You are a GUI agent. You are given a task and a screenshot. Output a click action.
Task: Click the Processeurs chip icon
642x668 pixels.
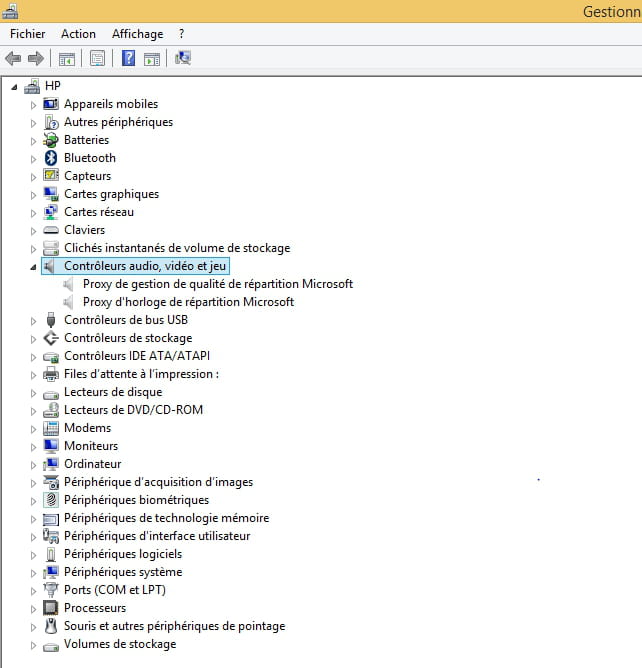click(x=51, y=608)
